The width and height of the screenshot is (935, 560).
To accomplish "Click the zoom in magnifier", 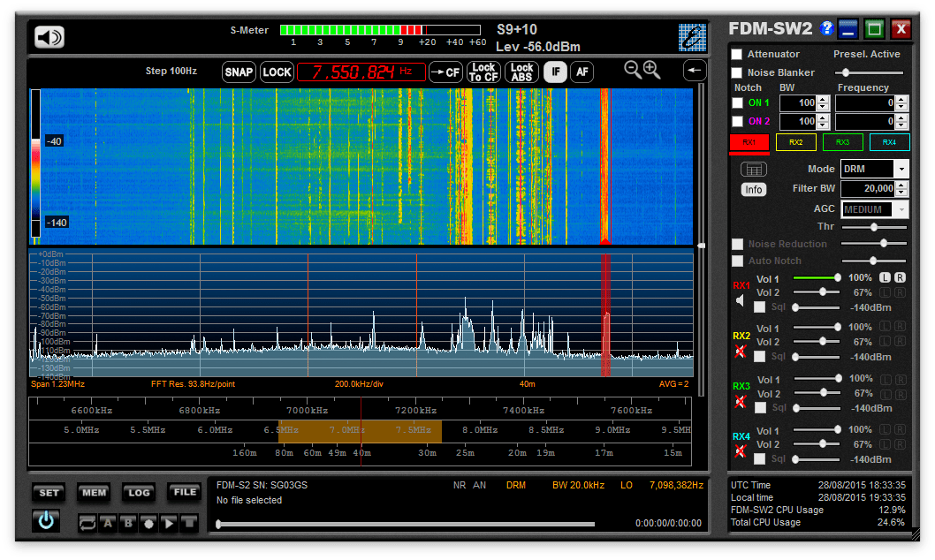I will point(652,70).
